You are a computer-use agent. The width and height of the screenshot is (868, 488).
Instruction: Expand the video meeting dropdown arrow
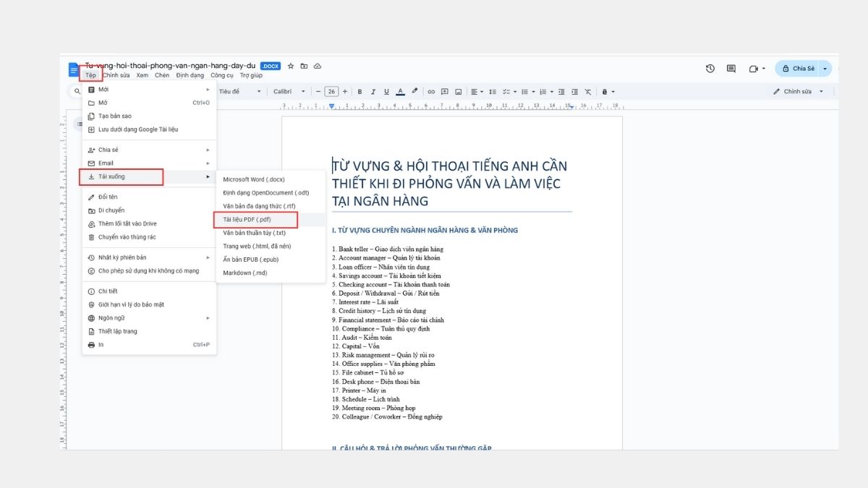(x=764, y=69)
